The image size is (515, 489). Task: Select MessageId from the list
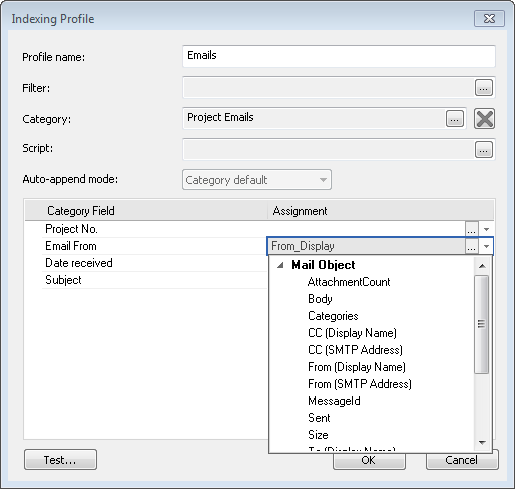[334, 401]
